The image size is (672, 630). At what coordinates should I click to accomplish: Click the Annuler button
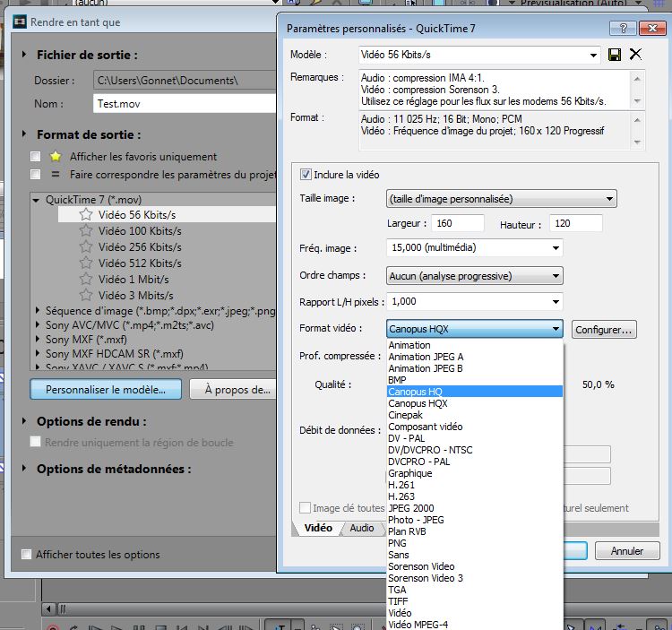point(627,551)
